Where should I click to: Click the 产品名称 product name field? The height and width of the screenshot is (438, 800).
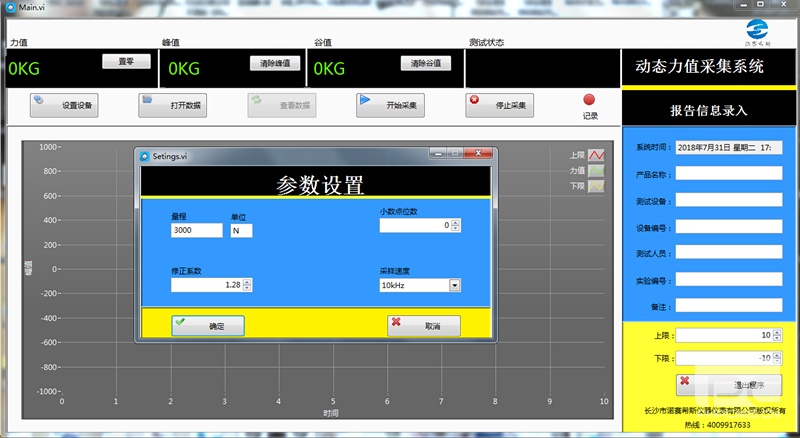(728, 173)
